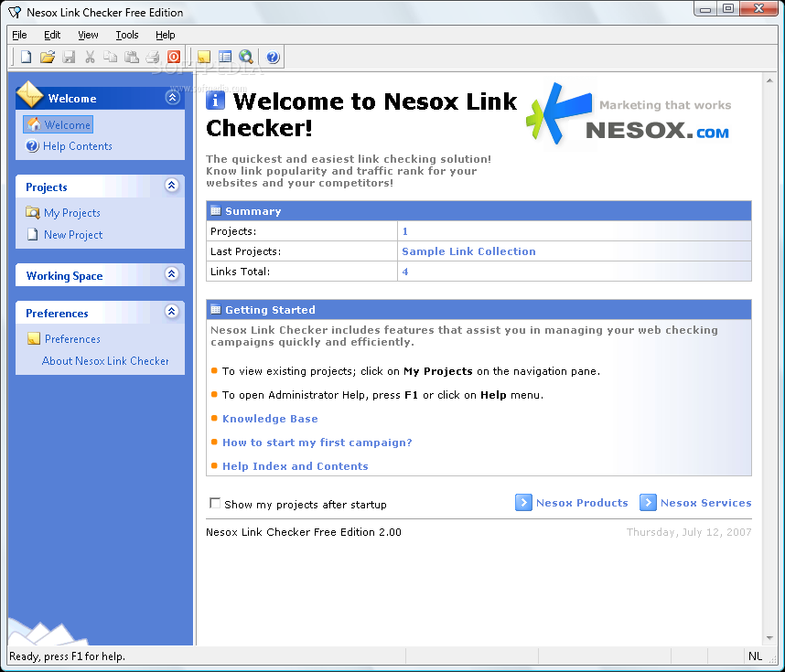Click the Nesox Services arrow icon
The width and height of the screenshot is (785, 672).
pos(648,502)
